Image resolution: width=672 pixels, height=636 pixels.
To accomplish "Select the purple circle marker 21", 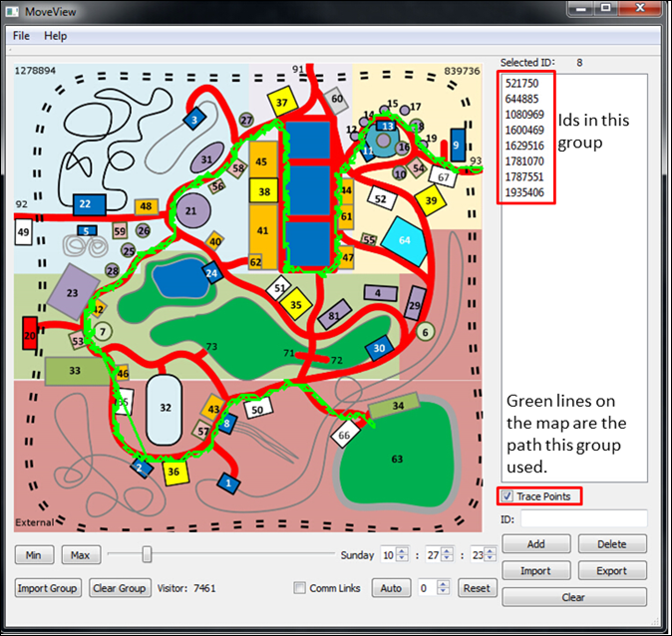I will pyautogui.click(x=191, y=211).
